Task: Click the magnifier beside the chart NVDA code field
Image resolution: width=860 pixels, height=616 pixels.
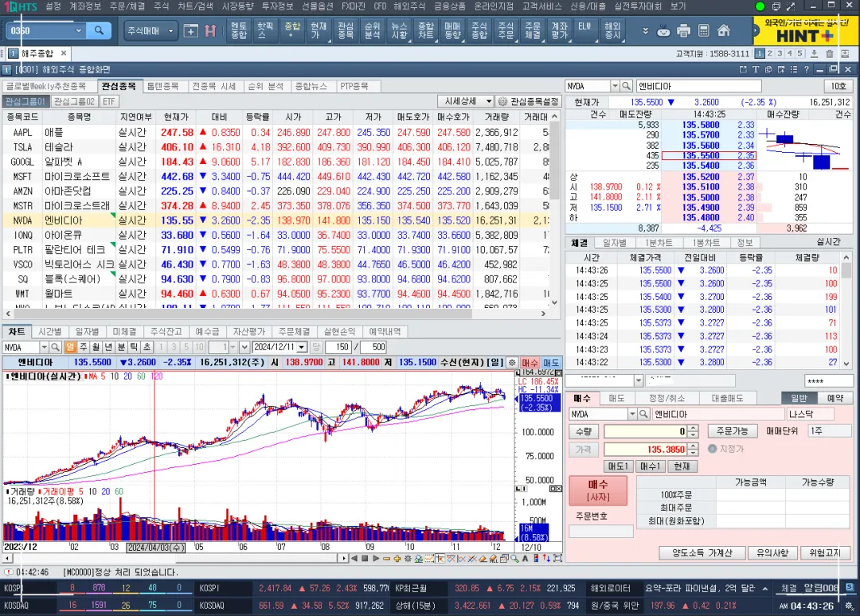Action: 55,348
